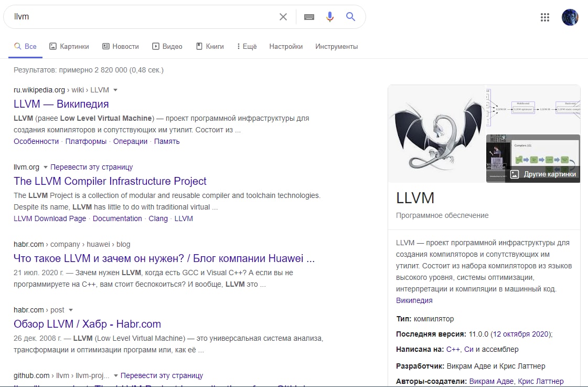The height and width of the screenshot is (387, 588).
Task: Expand options arrow next to llvm.org
Action: click(x=46, y=167)
